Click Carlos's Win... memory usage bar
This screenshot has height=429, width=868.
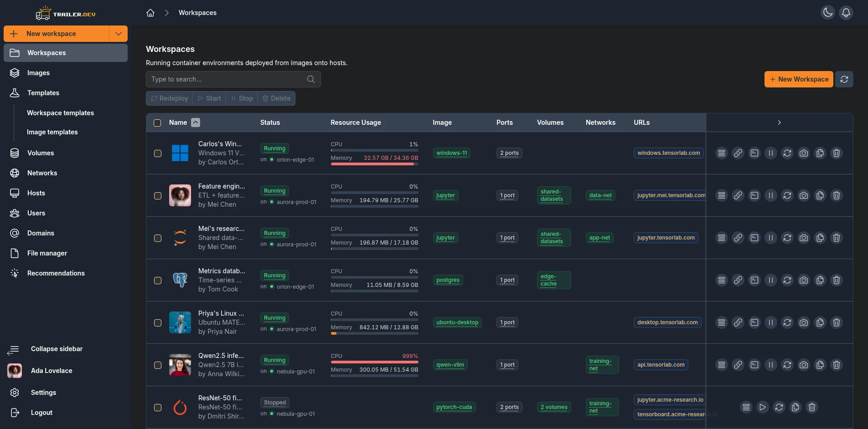(374, 164)
